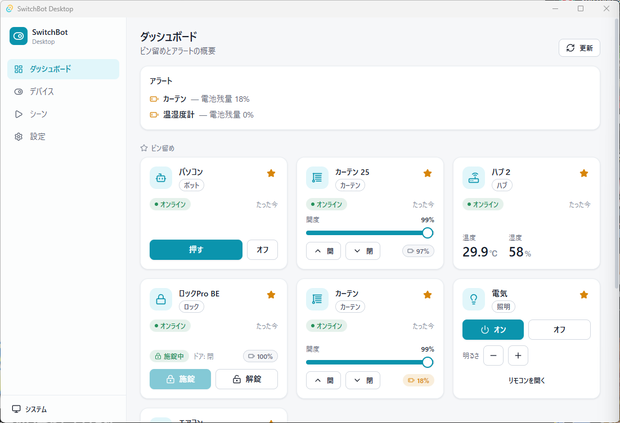Open the ダッシュボード sidebar item

63,69
